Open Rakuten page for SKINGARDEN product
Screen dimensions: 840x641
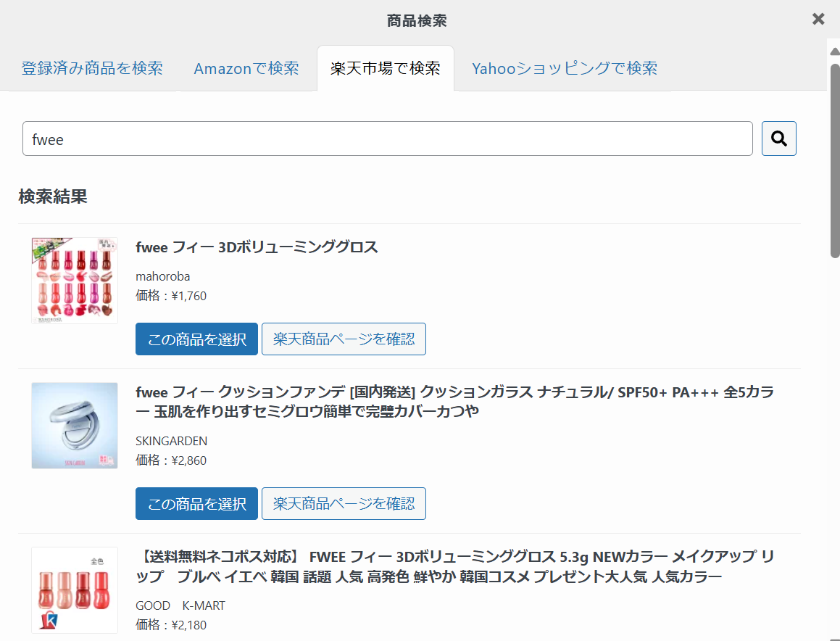pyautogui.click(x=344, y=503)
